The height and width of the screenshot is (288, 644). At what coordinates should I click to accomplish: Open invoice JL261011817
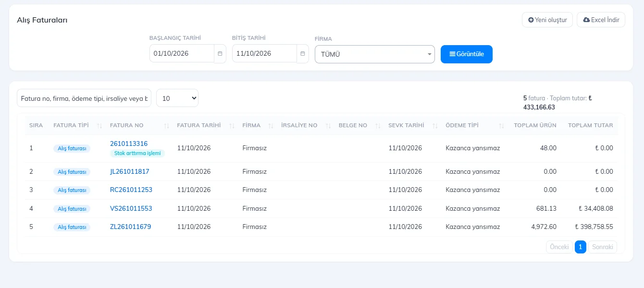tap(130, 171)
